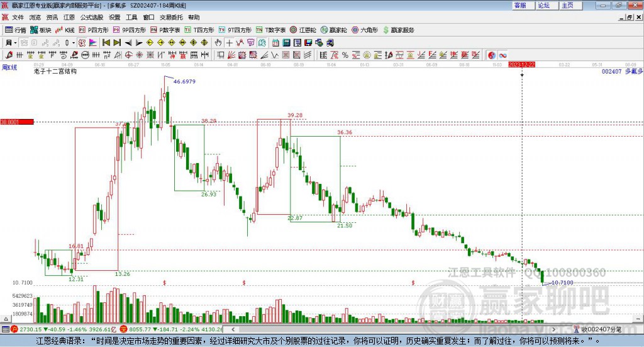
Task: Open the T数字表 number table
Action: tap(270, 30)
